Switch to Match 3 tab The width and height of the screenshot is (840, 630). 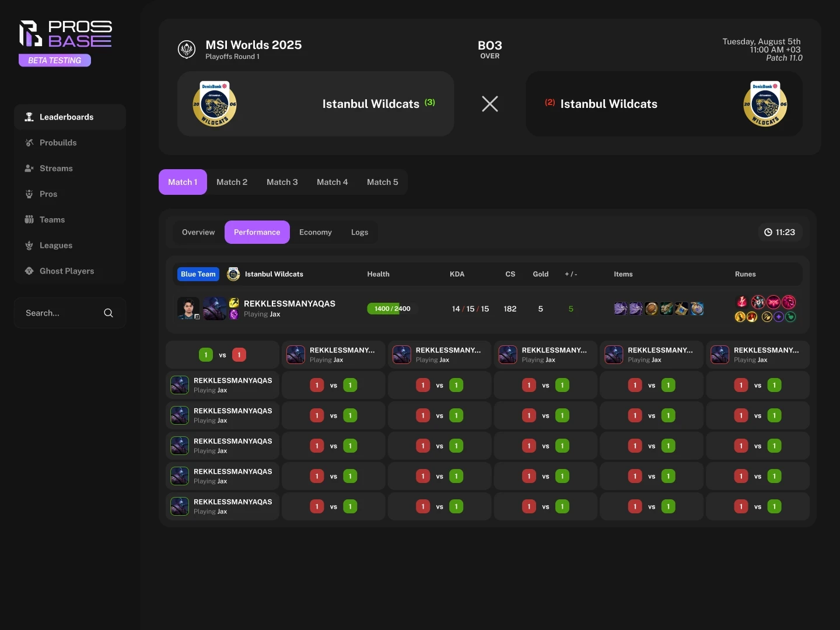click(x=282, y=182)
